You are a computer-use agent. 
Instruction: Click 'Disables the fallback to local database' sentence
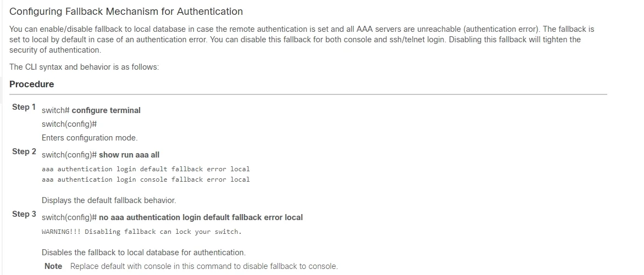[144, 252]
